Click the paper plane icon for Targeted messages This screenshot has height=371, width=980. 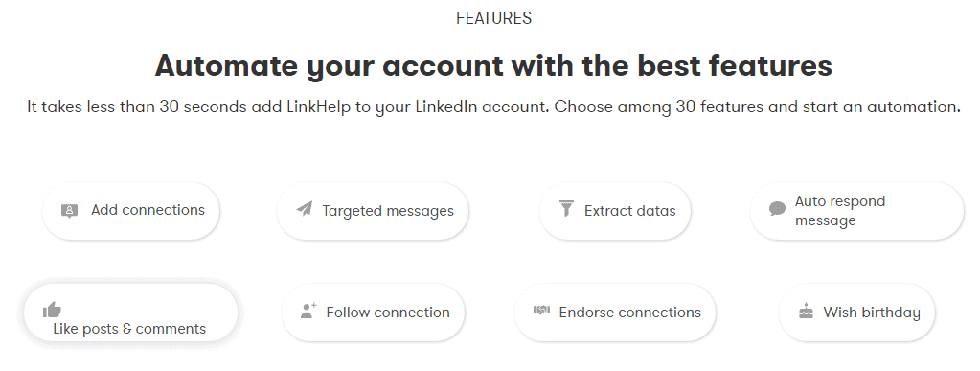click(x=305, y=208)
